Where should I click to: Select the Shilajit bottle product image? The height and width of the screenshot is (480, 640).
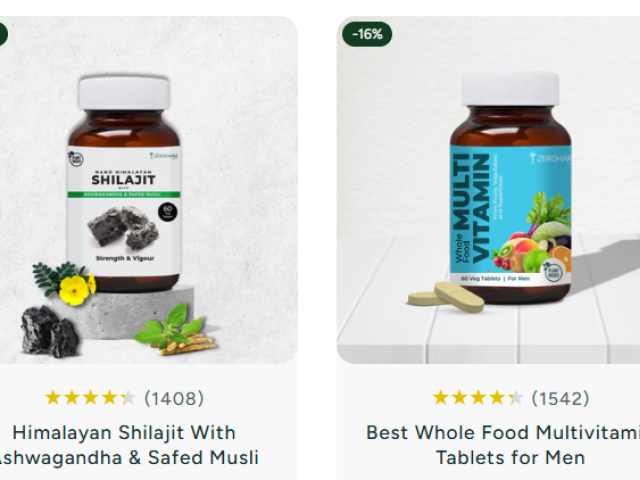tap(124, 184)
